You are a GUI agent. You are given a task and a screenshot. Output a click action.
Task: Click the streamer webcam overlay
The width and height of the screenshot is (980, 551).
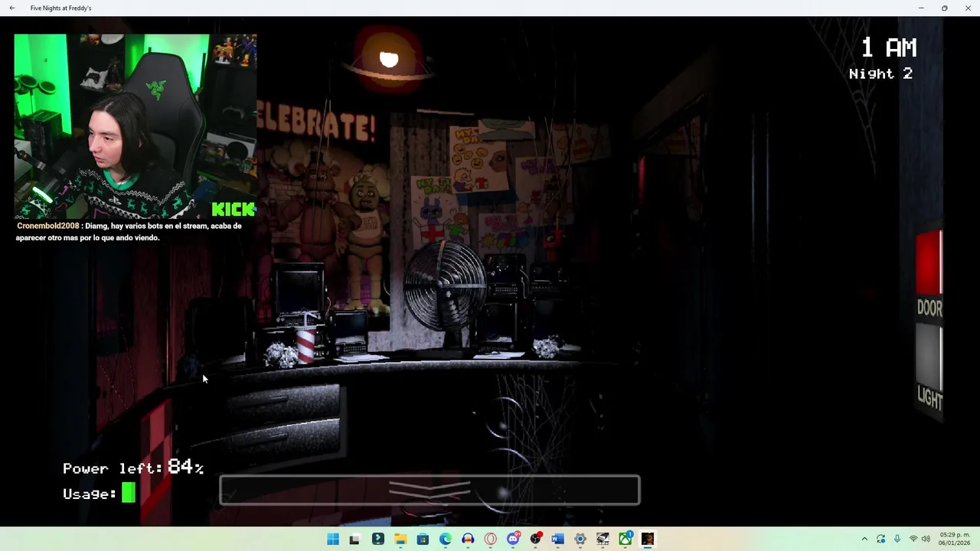[x=135, y=126]
